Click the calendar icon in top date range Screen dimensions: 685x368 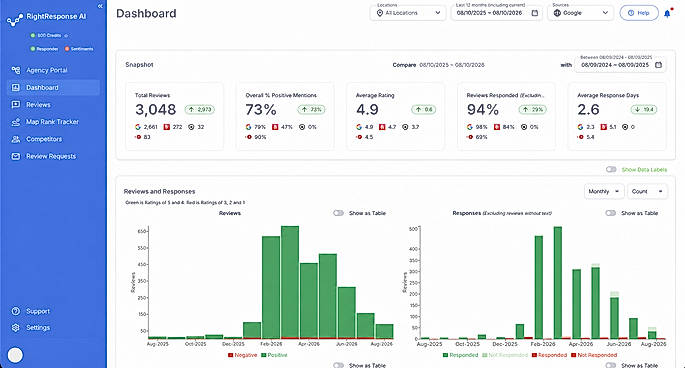(535, 13)
